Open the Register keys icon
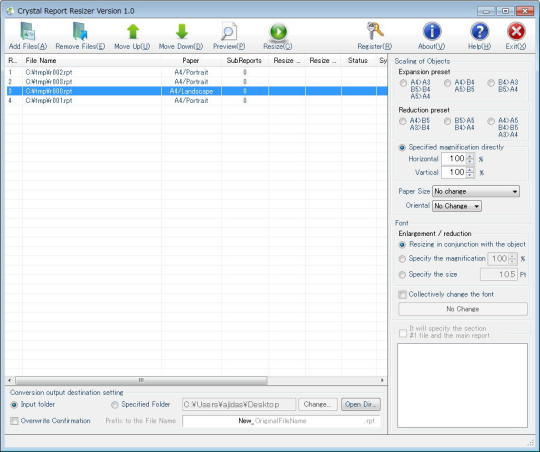 click(x=375, y=31)
